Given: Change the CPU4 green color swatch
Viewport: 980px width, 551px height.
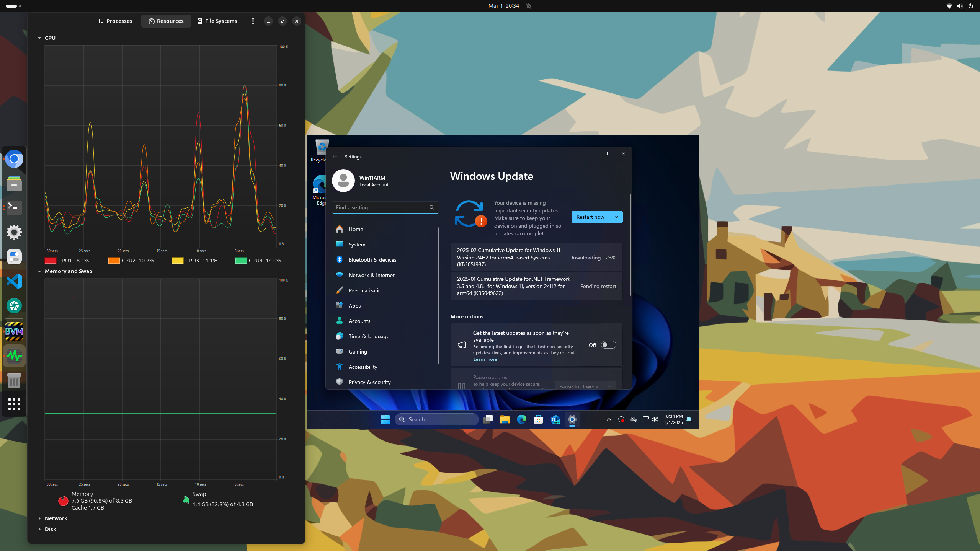Looking at the screenshot, I should click(x=241, y=261).
